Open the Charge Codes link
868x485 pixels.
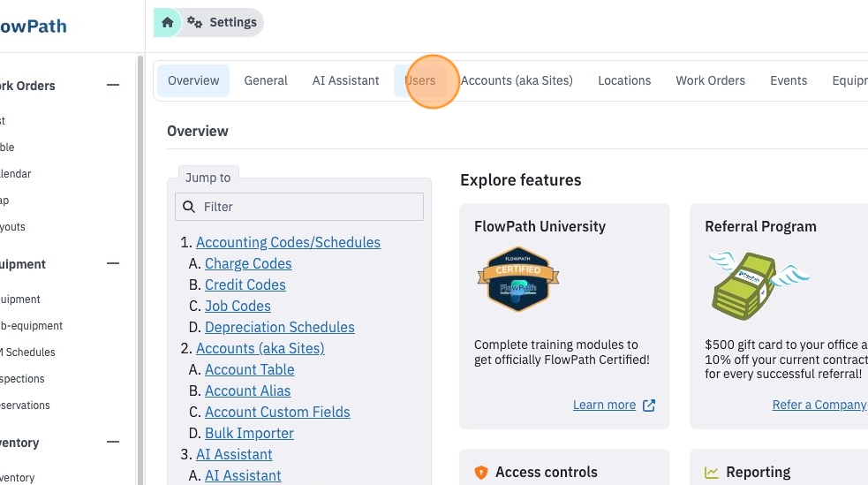(248, 263)
